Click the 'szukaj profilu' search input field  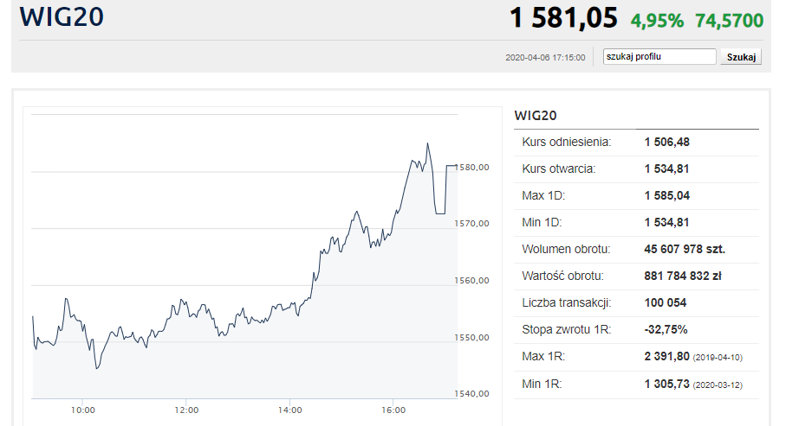point(659,57)
